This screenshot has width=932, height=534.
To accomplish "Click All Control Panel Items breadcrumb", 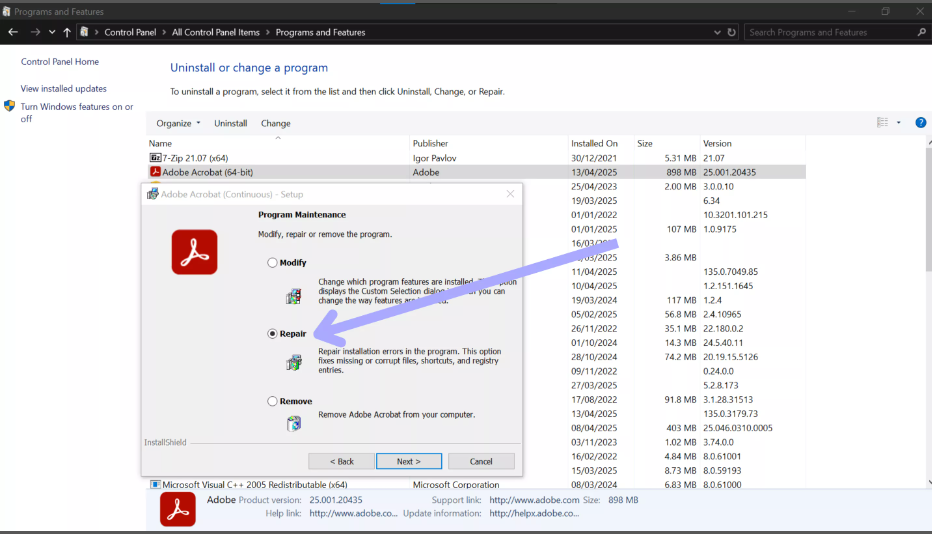I will point(216,32).
